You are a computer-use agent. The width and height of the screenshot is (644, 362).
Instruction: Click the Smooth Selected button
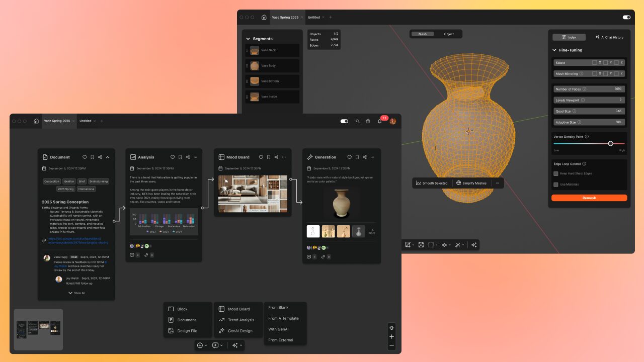(432, 183)
